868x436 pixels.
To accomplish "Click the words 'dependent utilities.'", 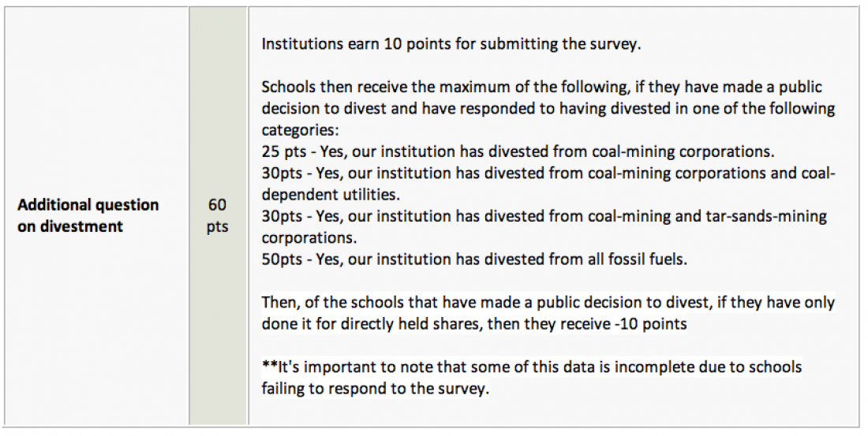I will click(x=330, y=194).
